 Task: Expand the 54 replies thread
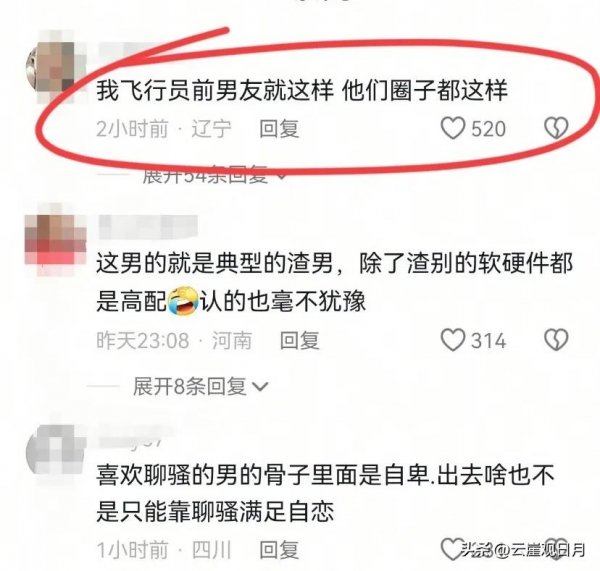pyautogui.click(x=214, y=176)
